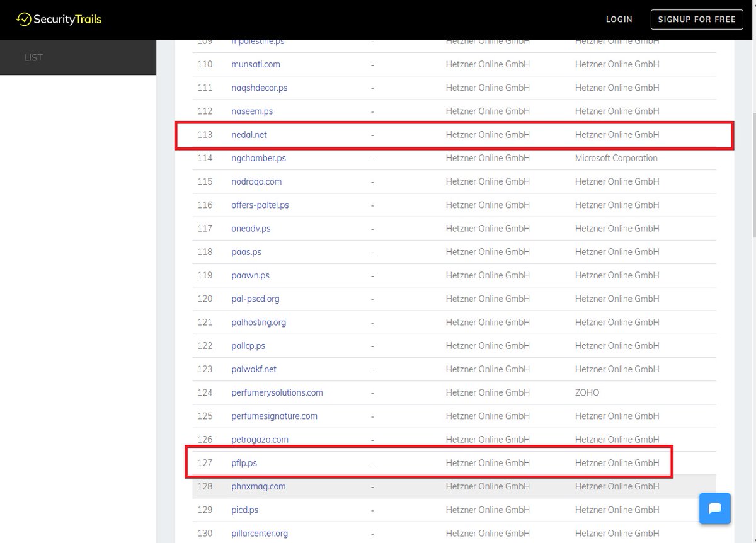The height and width of the screenshot is (543, 756).
Task: Open the nodraqa.com domain link
Action: click(256, 181)
